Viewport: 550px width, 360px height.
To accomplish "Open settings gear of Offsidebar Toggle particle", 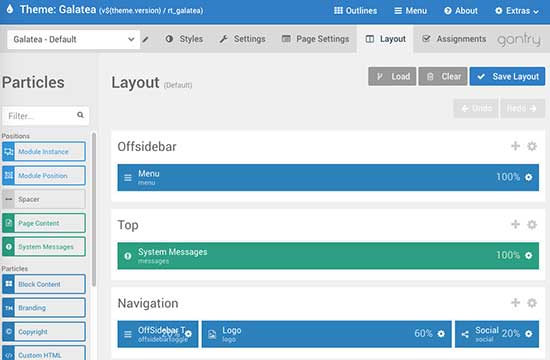I will 188,334.
